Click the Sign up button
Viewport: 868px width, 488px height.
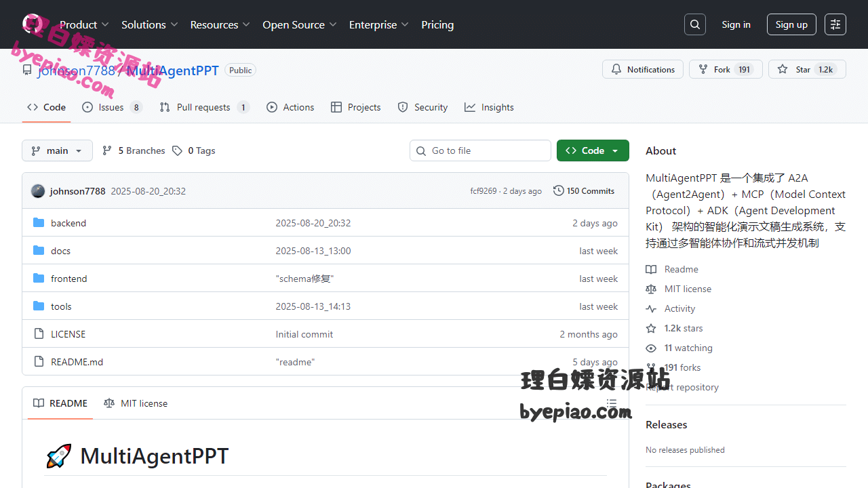coord(791,24)
